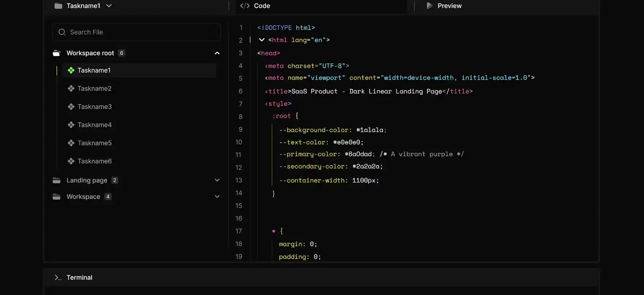Viewport: 644px width, 295px height.
Task: Collapse the Workspace root folder chevron
Action: pos(217,53)
